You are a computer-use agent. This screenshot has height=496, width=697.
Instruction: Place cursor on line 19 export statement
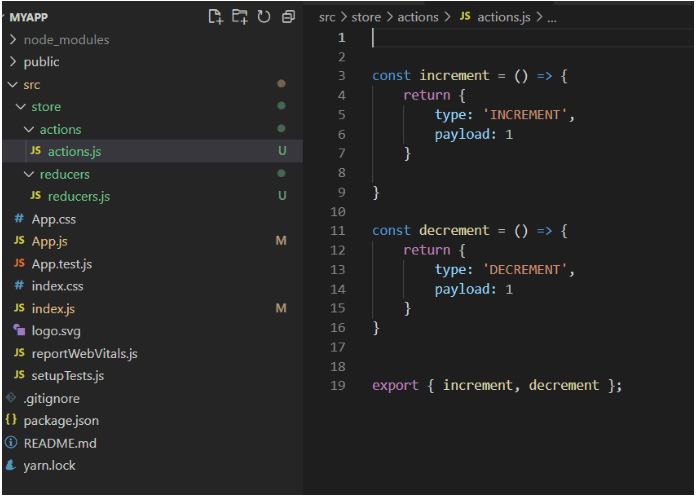(497, 386)
